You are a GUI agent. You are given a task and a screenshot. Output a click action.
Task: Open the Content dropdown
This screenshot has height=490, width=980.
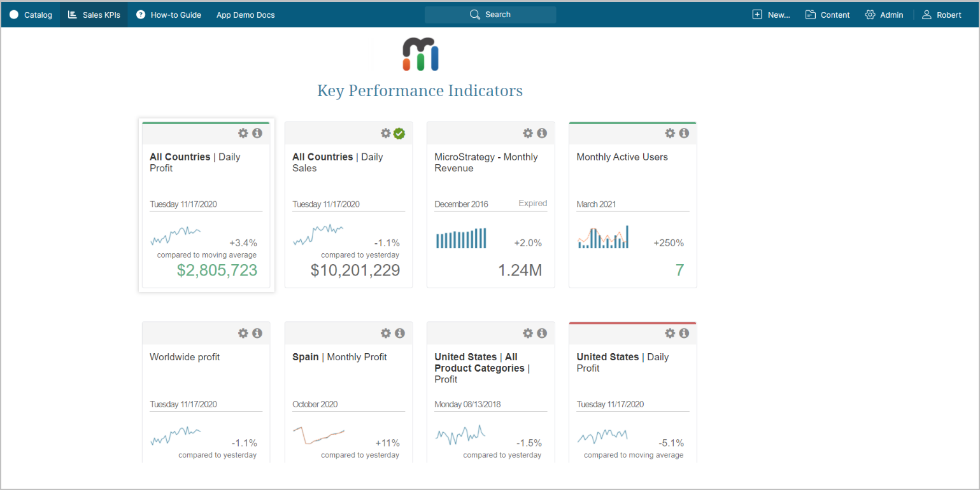[x=827, y=15]
